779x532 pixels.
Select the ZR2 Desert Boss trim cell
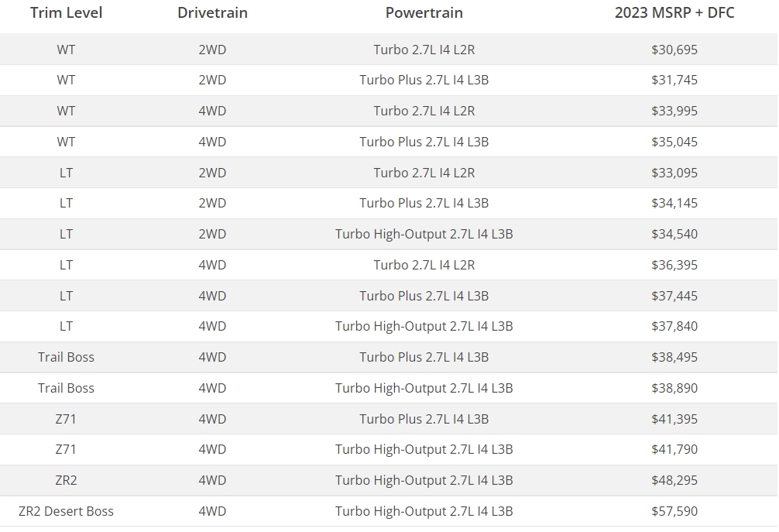pyautogui.click(x=66, y=511)
